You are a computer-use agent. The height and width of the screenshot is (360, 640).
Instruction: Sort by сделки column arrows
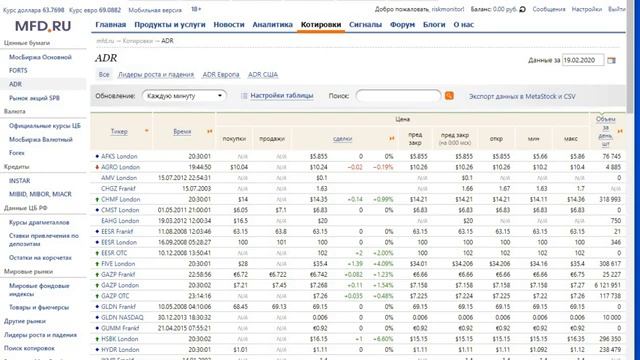pos(392,139)
